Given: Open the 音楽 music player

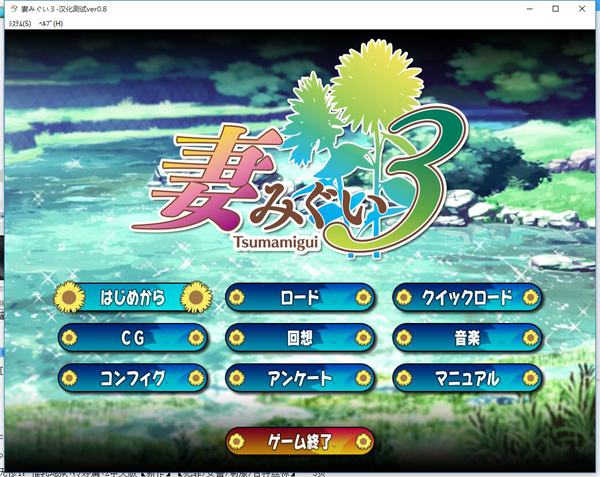Looking at the screenshot, I should point(467,338).
